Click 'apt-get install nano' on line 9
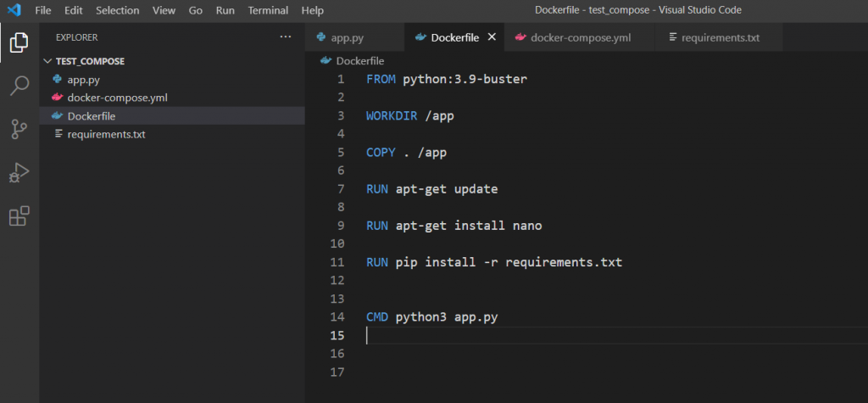868x403 pixels. point(469,226)
